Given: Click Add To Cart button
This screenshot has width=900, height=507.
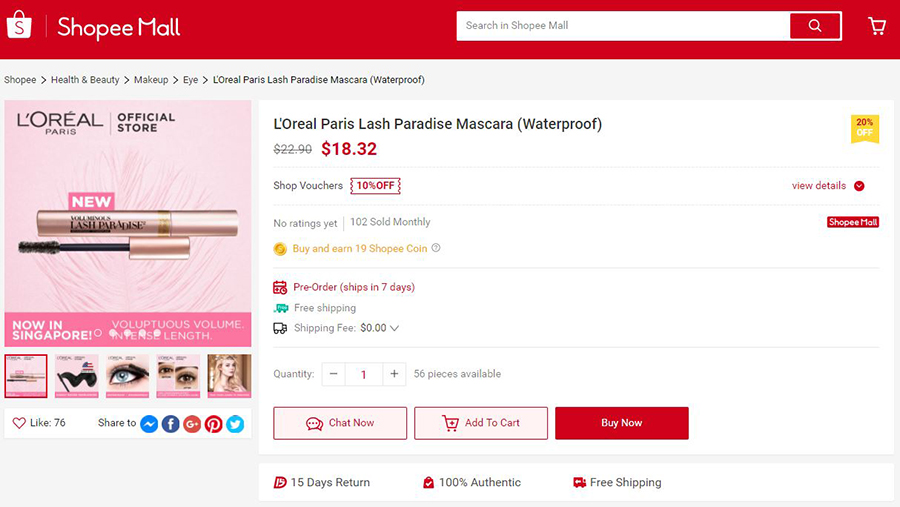Looking at the screenshot, I should [481, 423].
